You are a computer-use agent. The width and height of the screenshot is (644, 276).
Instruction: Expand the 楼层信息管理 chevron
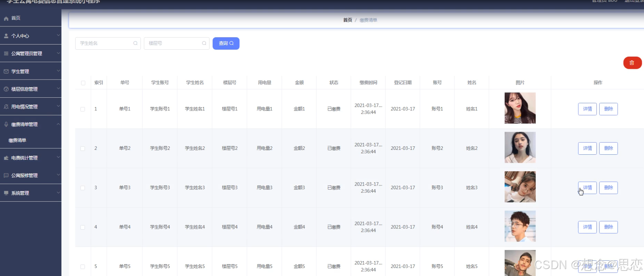(58, 88)
